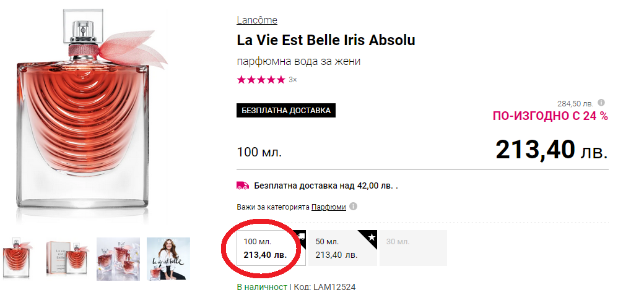The width and height of the screenshot is (644, 290).
Task: Open the thumbnail showing three bottles
Action: pyautogui.click(x=118, y=255)
